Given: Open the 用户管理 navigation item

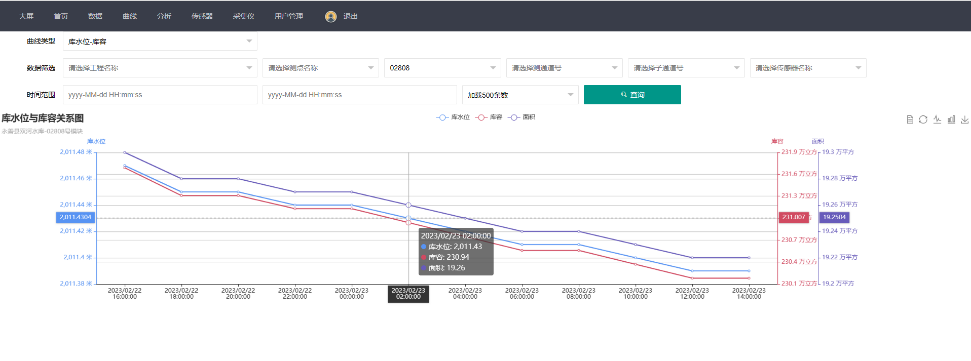Looking at the screenshot, I should pos(289,17).
